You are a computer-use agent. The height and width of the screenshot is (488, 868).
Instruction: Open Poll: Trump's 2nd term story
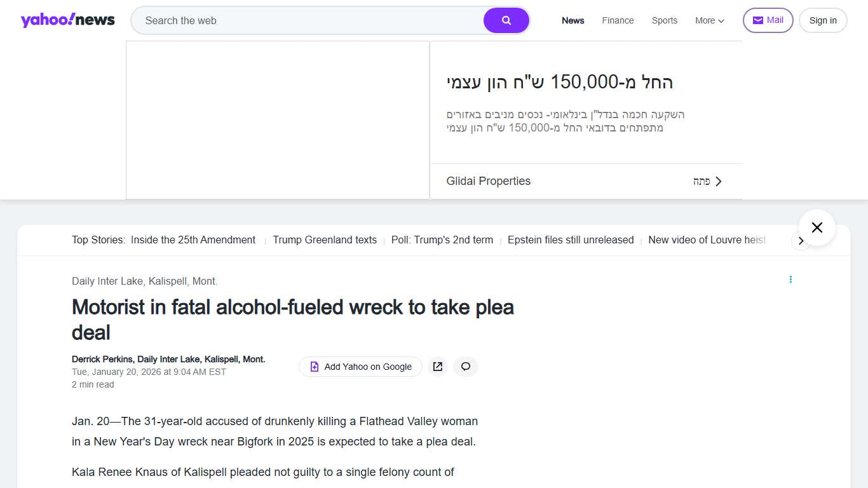pyautogui.click(x=442, y=240)
